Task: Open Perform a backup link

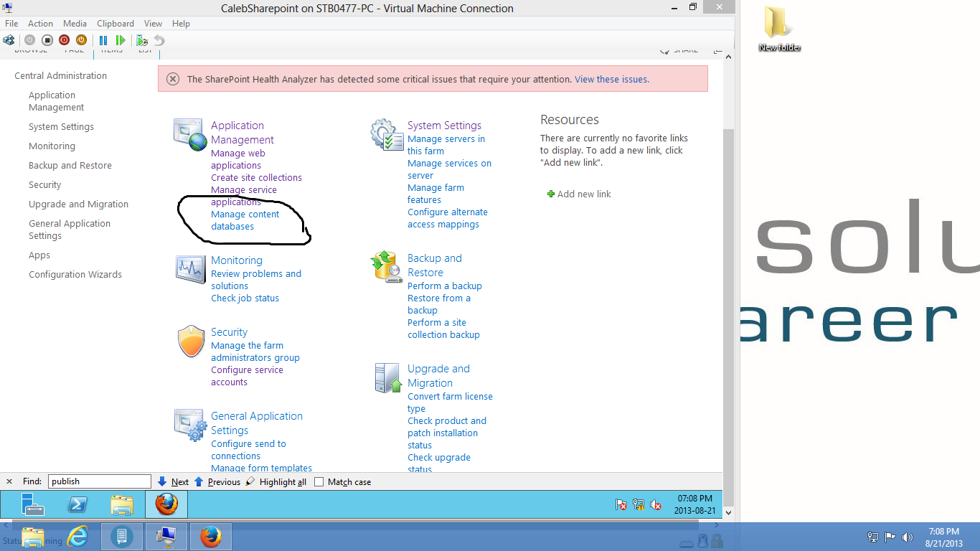Action: 445,286
